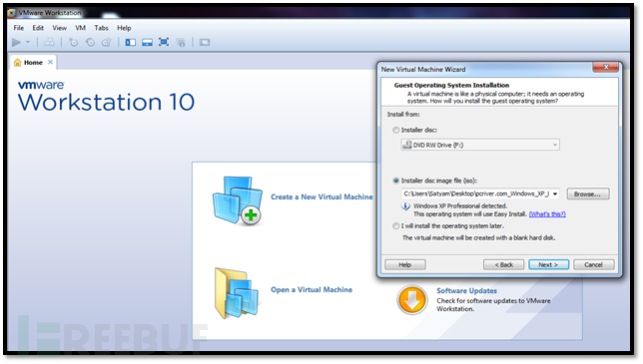
Task: Click the Next > button
Action: tap(548, 265)
